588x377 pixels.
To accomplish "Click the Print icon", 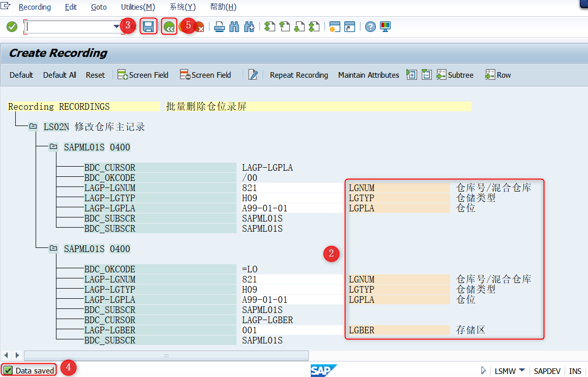I will point(219,26).
